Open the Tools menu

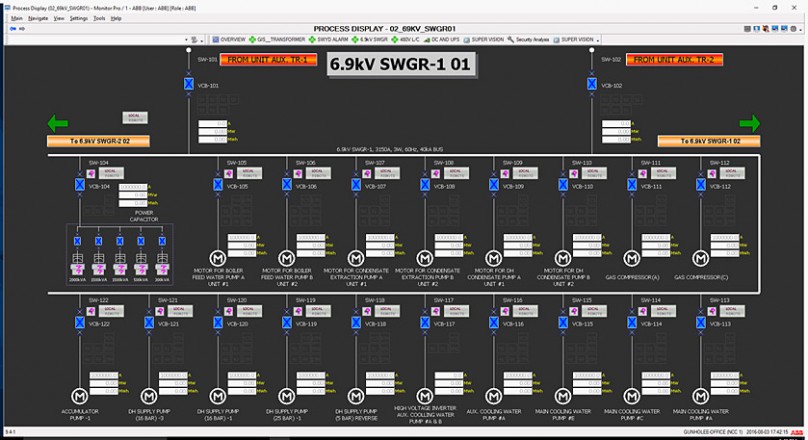tap(99, 19)
